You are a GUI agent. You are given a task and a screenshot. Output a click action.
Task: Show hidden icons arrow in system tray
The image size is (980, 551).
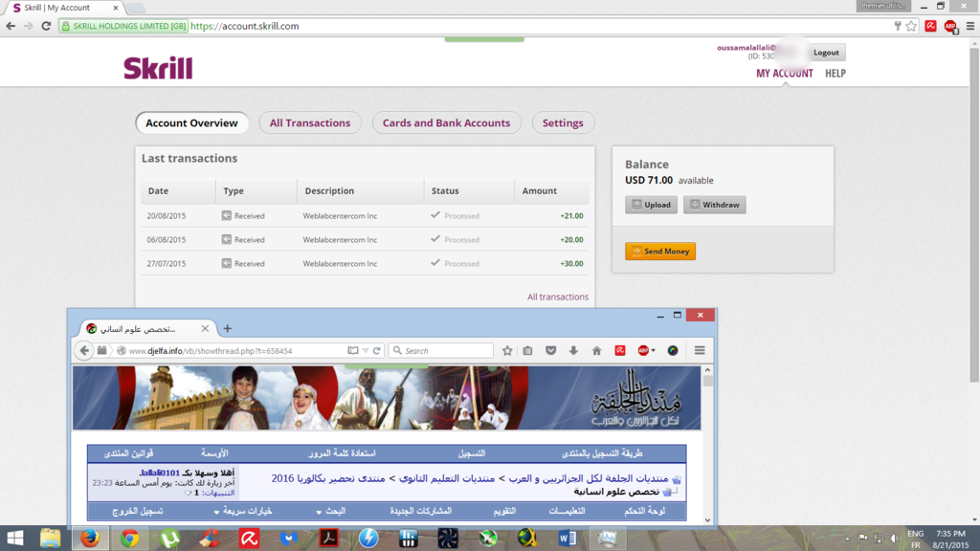point(848,538)
